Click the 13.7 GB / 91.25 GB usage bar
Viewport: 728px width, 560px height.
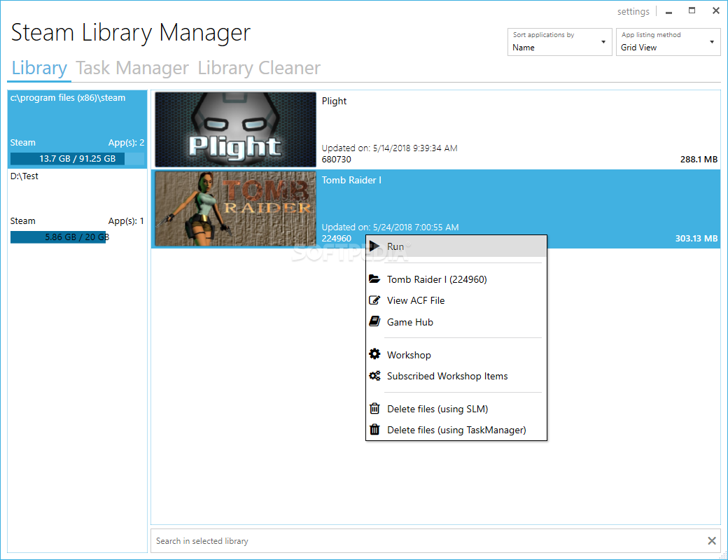(77, 159)
